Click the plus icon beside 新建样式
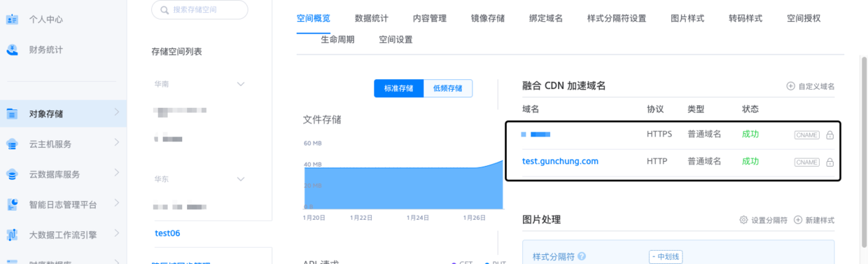Image resolution: width=868 pixels, height=264 pixels. click(797, 220)
